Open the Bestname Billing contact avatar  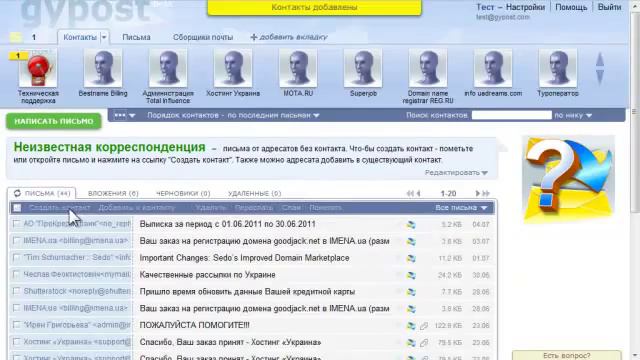point(103,69)
